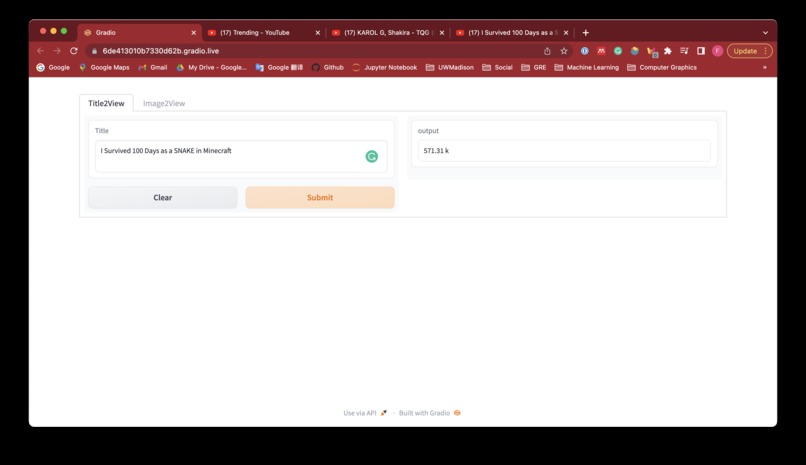Open the My Drive - Google bookmark
Viewport: 806px width, 465px height.
pos(211,67)
